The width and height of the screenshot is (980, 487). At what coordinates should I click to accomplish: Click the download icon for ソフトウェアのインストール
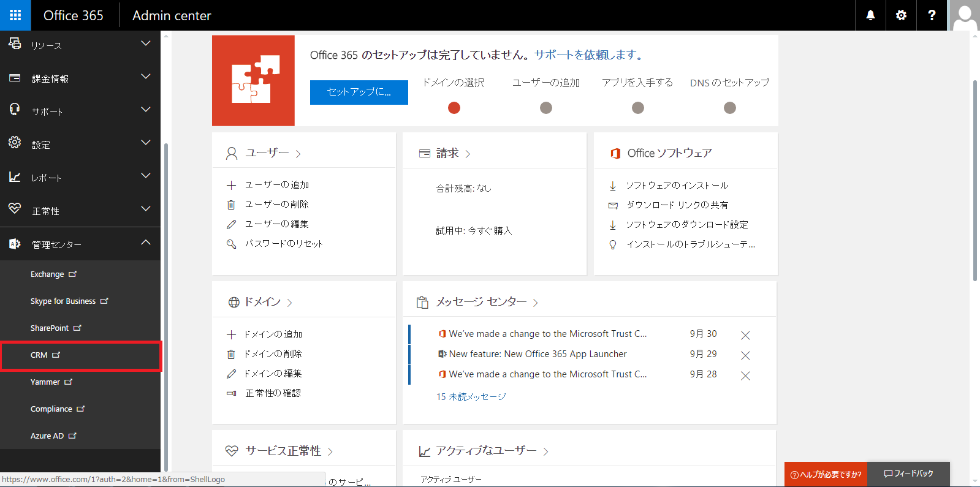click(613, 186)
